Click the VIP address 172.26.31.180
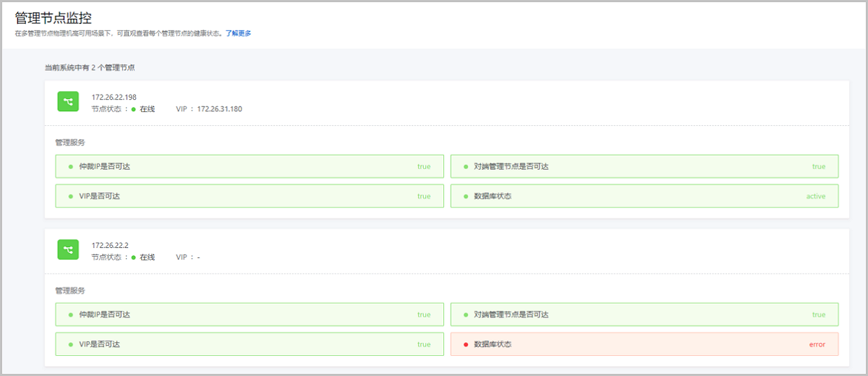The image size is (868, 376). point(219,109)
